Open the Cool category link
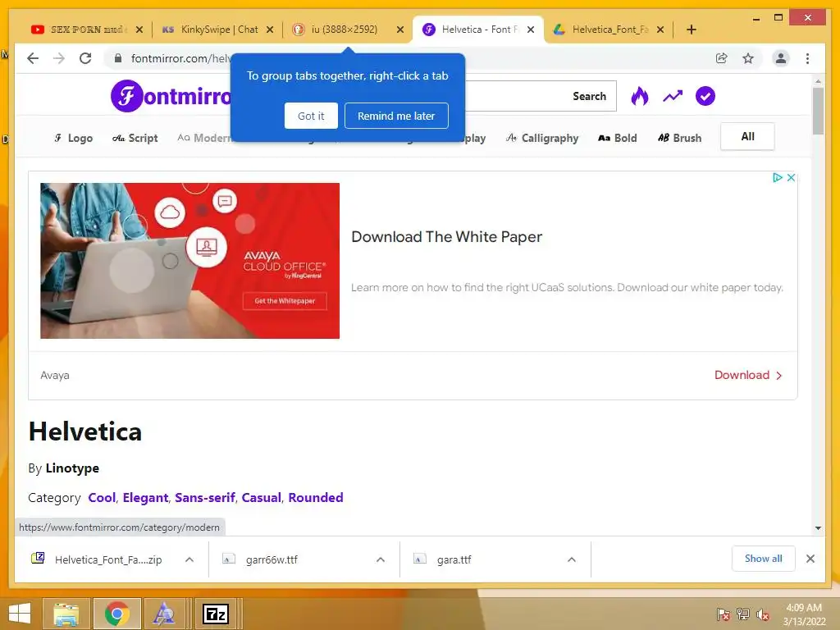The height and width of the screenshot is (630, 840). [102, 498]
